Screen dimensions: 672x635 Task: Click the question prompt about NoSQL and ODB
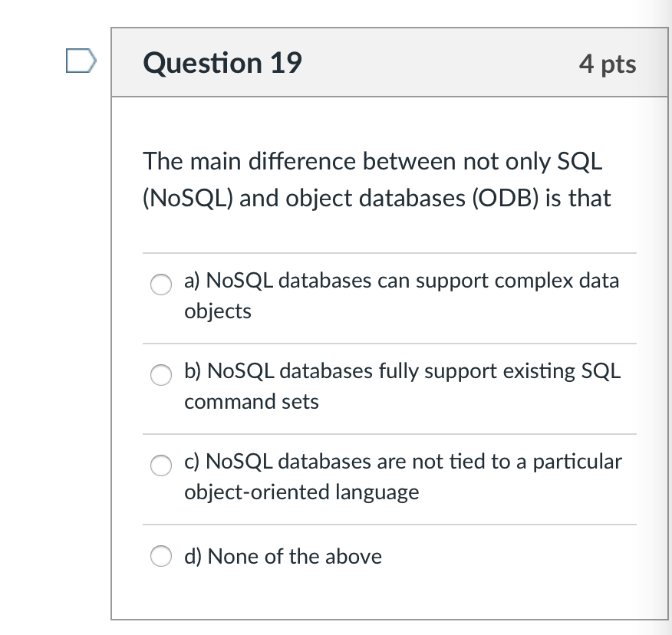(377, 180)
